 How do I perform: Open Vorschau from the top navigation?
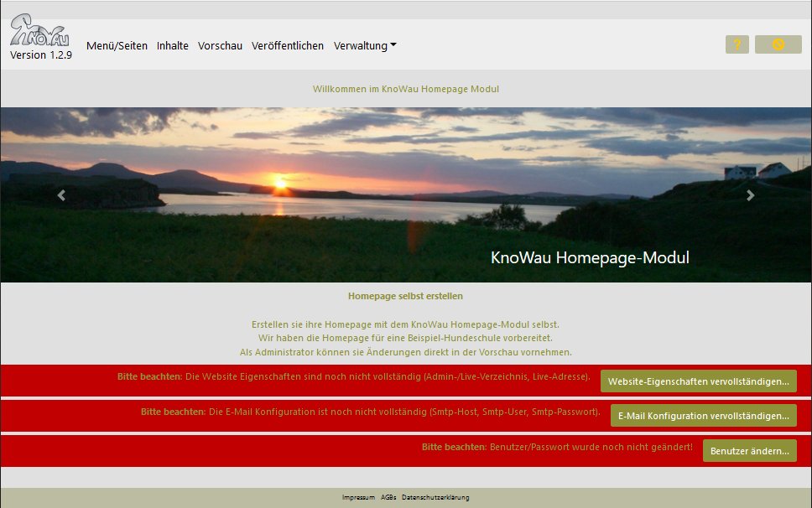coord(220,46)
